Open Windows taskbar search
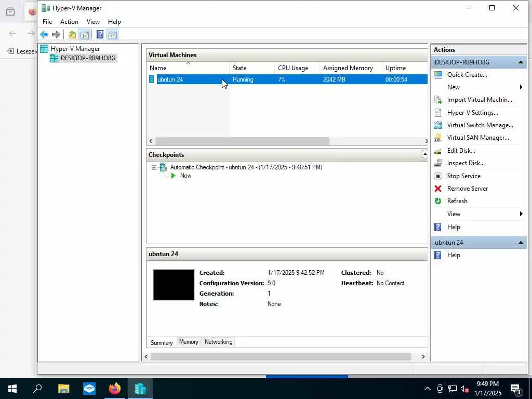 click(37, 389)
